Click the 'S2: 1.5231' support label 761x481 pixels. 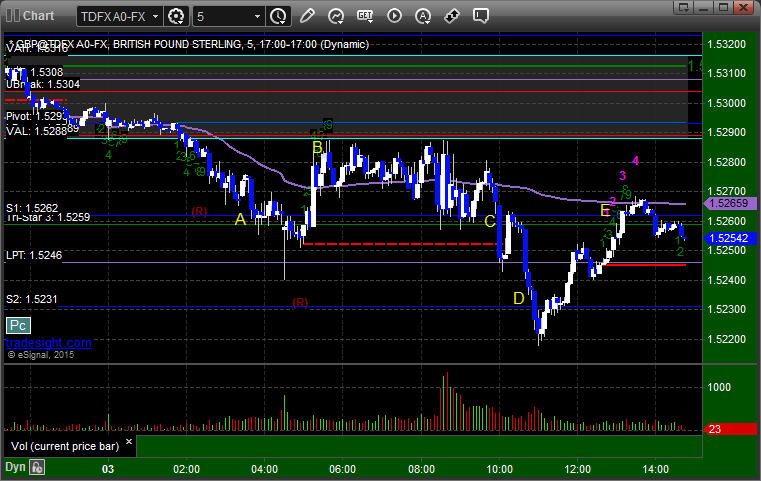coord(32,299)
